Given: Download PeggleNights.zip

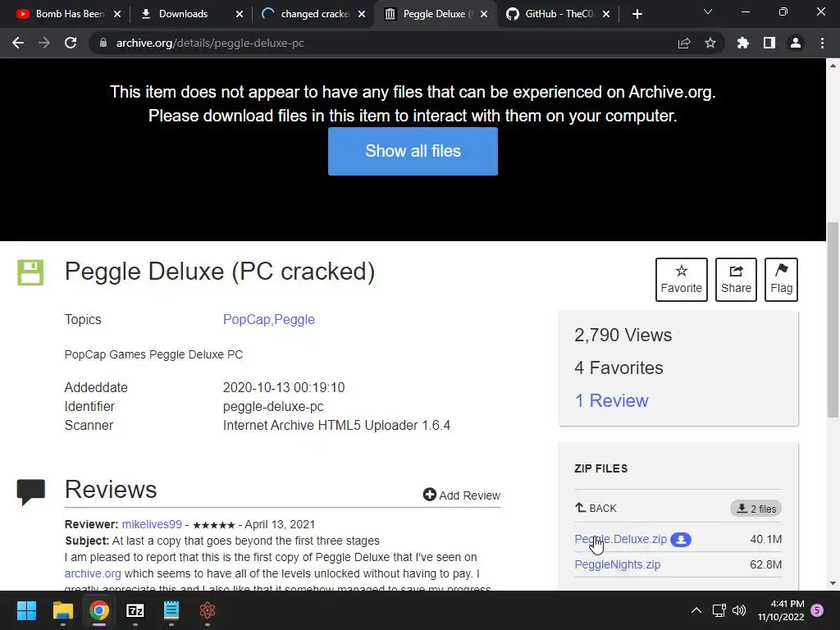Looking at the screenshot, I should pyautogui.click(x=617, y=564).
